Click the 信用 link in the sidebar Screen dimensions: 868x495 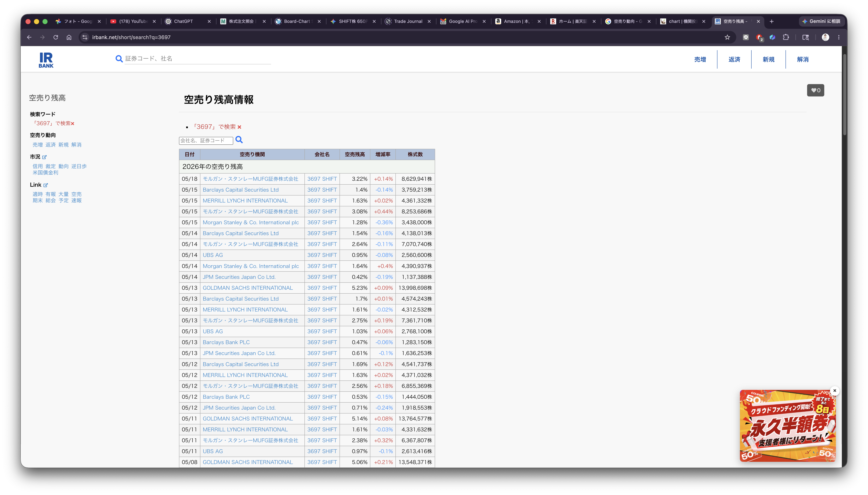click(x=38, y=166)
